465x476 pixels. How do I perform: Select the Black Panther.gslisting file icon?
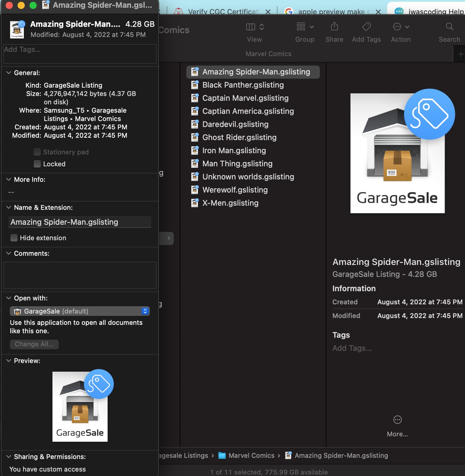195,85
